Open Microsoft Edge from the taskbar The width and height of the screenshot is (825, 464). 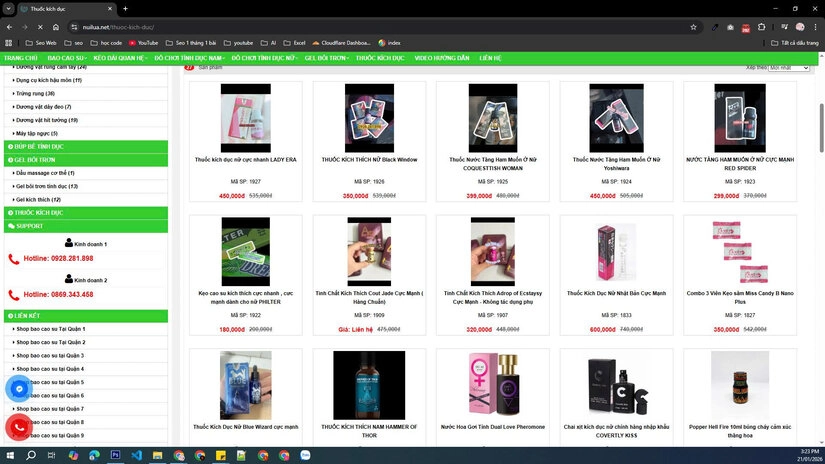94,455
